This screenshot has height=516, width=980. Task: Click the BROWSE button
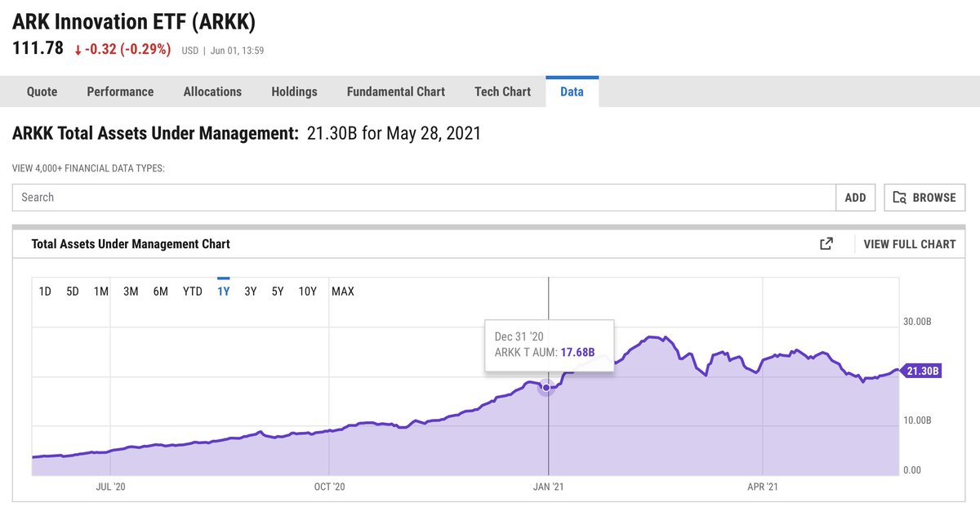tap(925, 198)
